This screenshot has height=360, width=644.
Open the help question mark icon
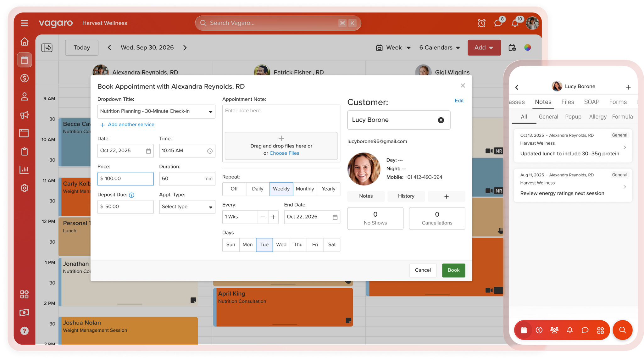point(25,331)
